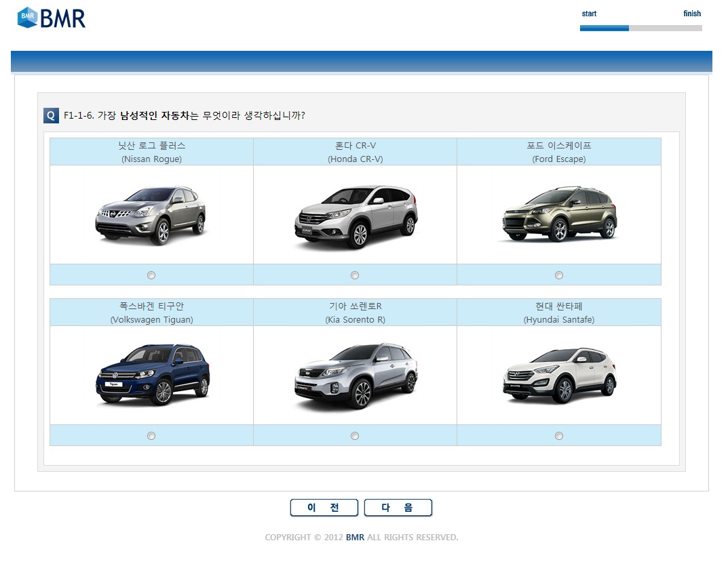Select the Kia Sorento R radio button
This screenshot has height=564, width=728.
[355, 436]
